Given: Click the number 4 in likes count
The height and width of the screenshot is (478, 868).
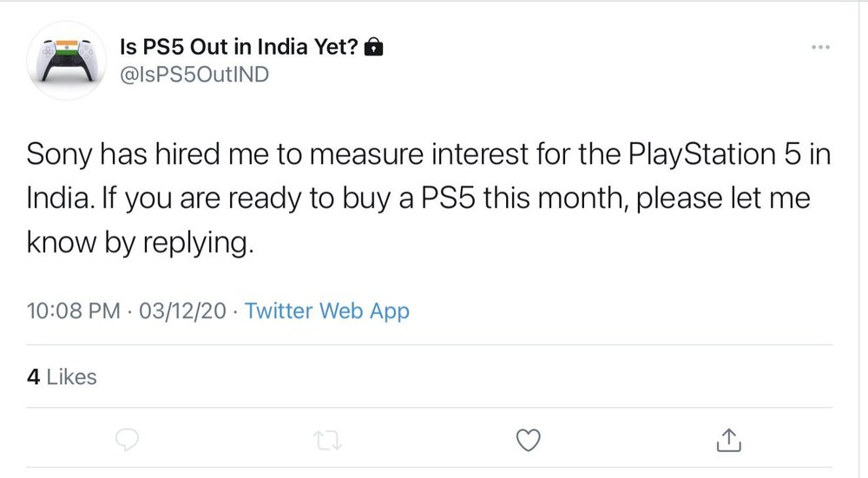Looking at the screenshot, I should tap(33, 377).
